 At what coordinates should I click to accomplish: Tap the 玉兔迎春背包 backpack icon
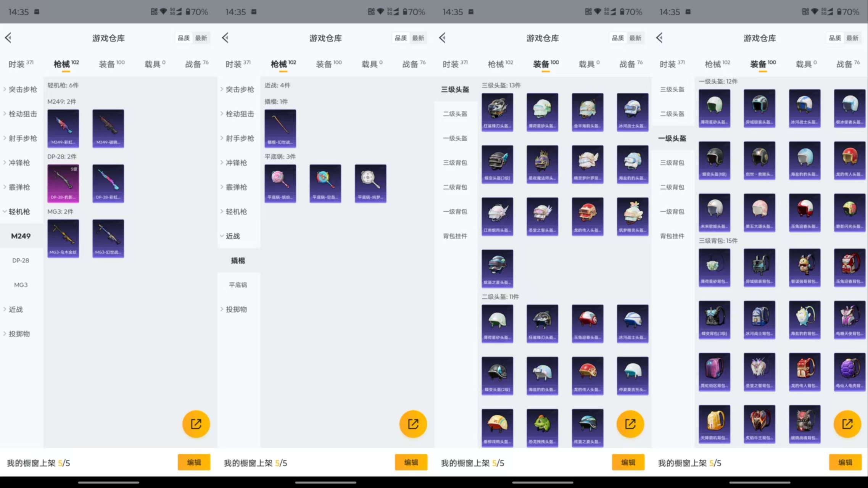pos(850,268)
